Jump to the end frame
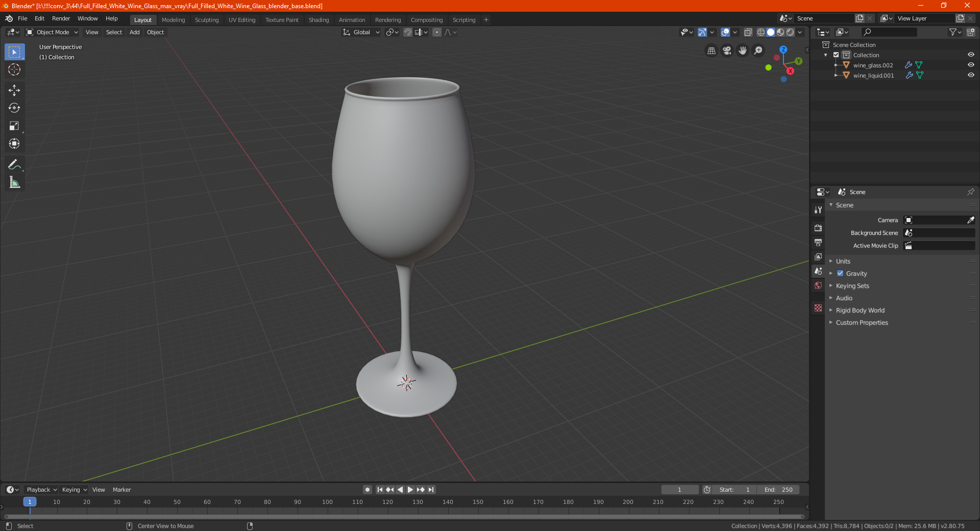Screen dimensions: 980x531 click(431, 490)
